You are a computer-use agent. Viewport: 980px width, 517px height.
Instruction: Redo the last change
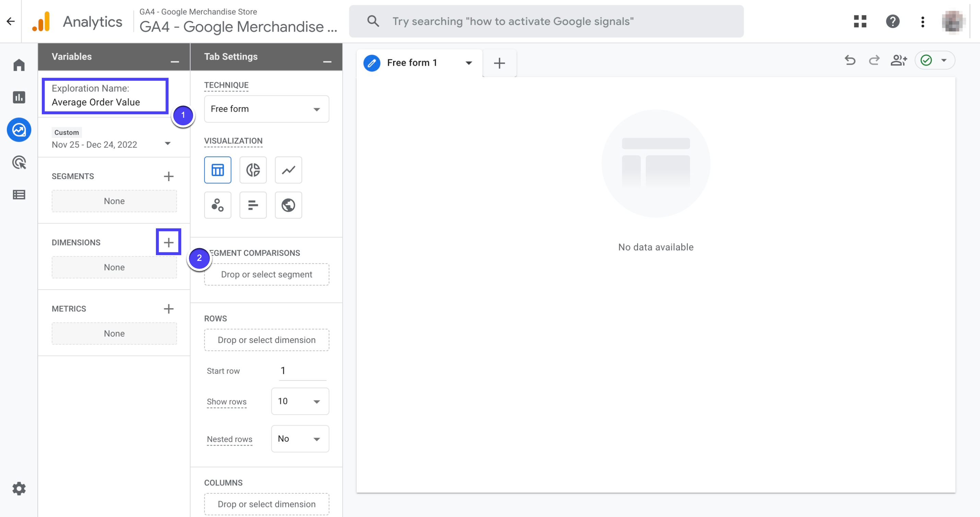(x=874, y=60)
